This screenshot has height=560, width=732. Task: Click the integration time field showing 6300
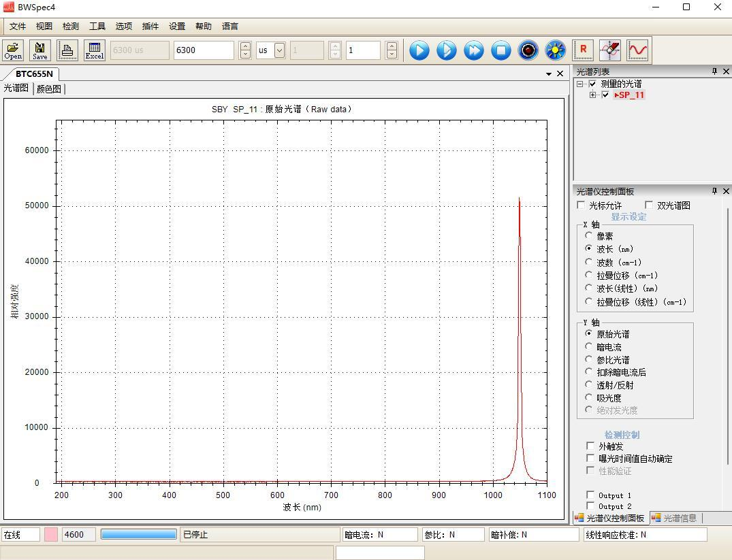coord(204,50)
